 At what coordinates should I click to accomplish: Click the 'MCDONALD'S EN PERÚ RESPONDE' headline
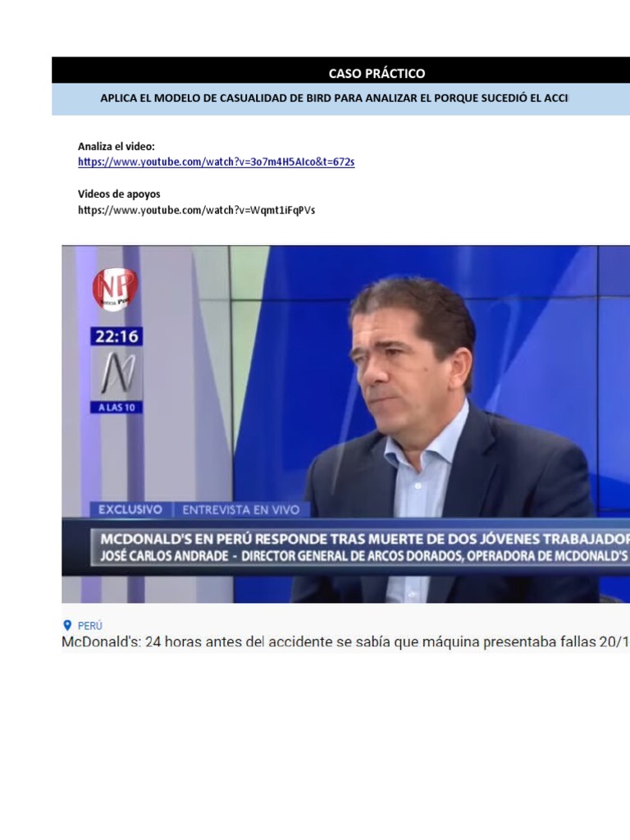365,539
